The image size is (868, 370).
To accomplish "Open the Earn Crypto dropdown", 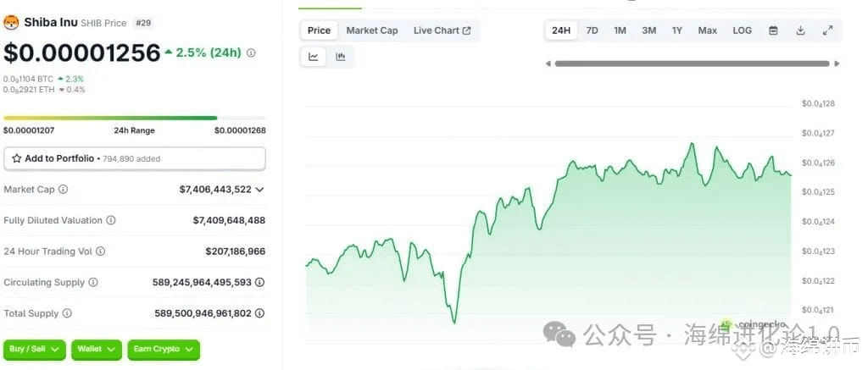I will [164, 350].
